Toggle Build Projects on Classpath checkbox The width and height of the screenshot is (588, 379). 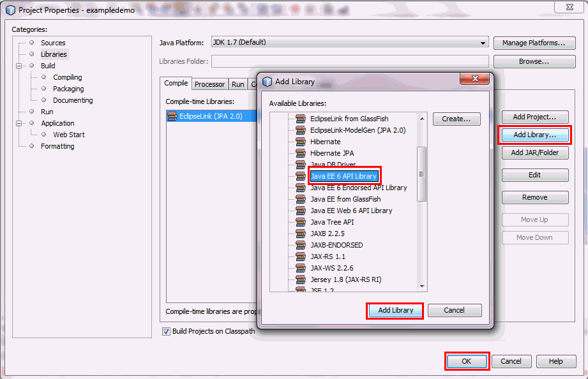coord(166,331)
